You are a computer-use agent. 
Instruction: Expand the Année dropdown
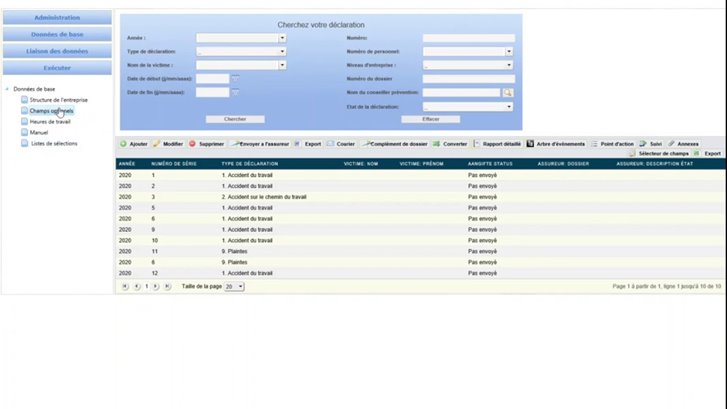pos(282,38)
